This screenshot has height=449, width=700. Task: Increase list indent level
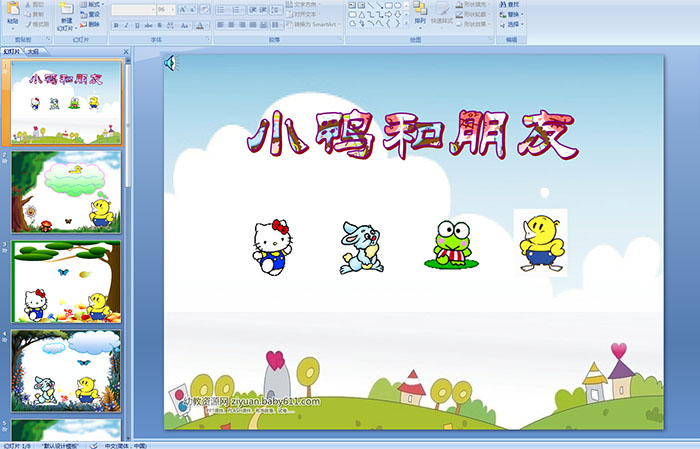(x=263, y=9)
